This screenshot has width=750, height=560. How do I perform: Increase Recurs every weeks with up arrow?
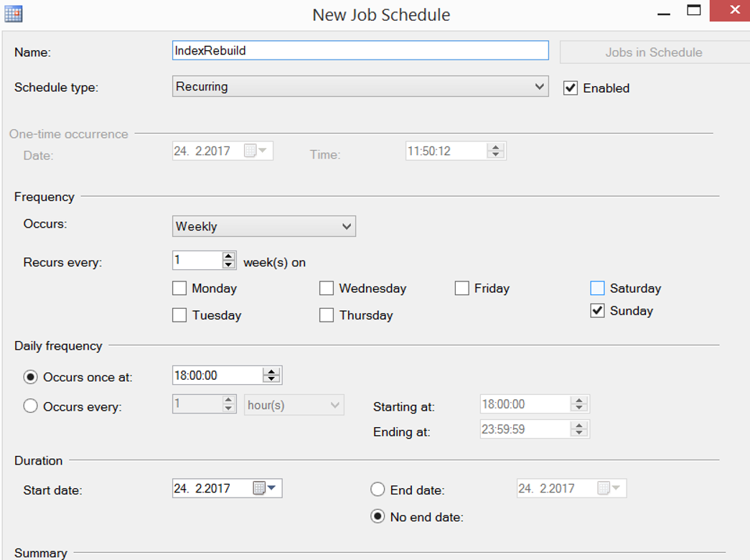[x=229, y=256]
